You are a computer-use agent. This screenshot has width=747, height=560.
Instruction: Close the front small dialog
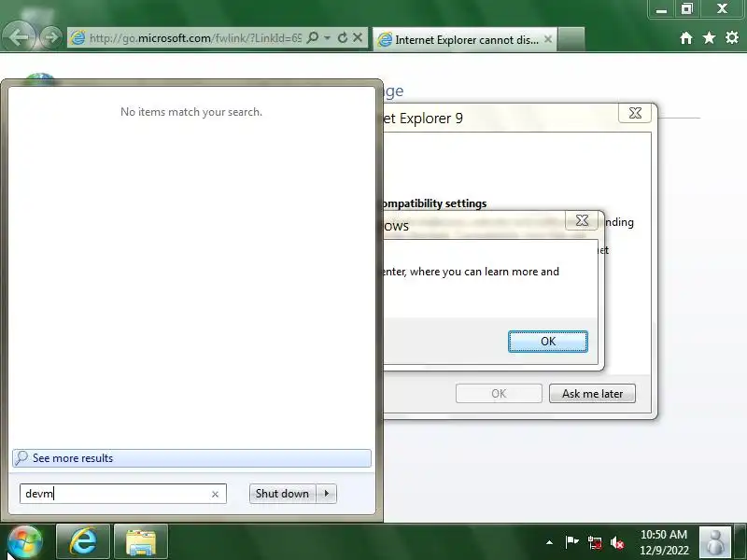[582, 220]
